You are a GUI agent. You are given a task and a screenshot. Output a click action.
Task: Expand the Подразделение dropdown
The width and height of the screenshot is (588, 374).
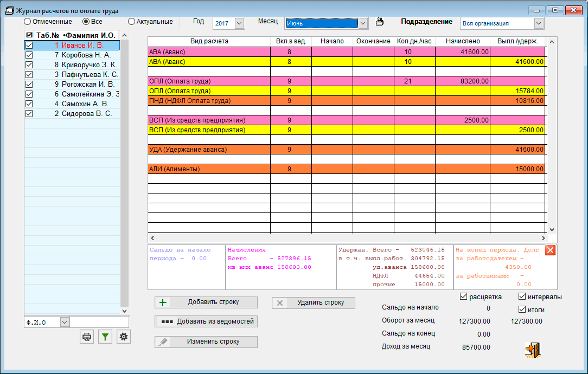539,23
